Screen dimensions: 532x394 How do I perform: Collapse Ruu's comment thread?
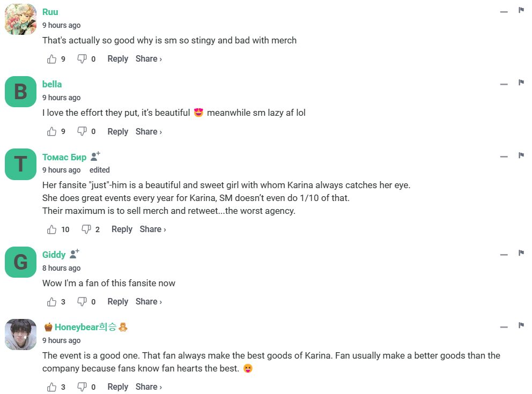(x=504, y=12)
